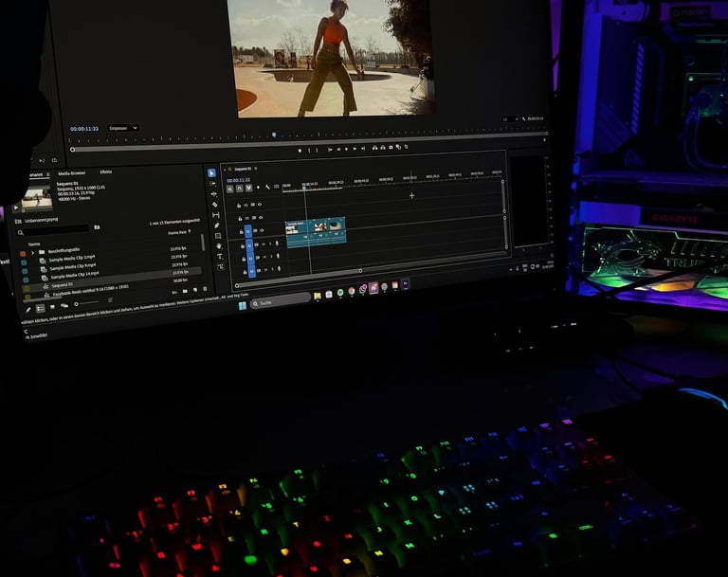The image size is (728, 577).
Task: Select the Slip tool
Action: 215,215
